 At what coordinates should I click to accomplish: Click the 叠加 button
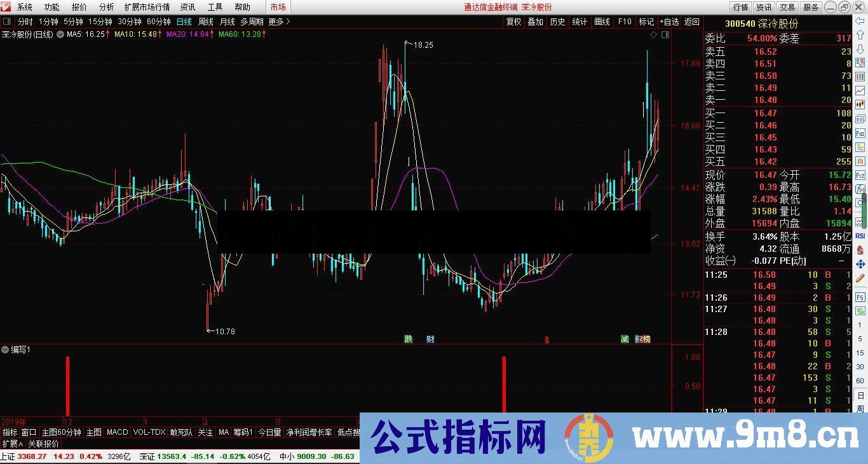[x=536, y=22]
